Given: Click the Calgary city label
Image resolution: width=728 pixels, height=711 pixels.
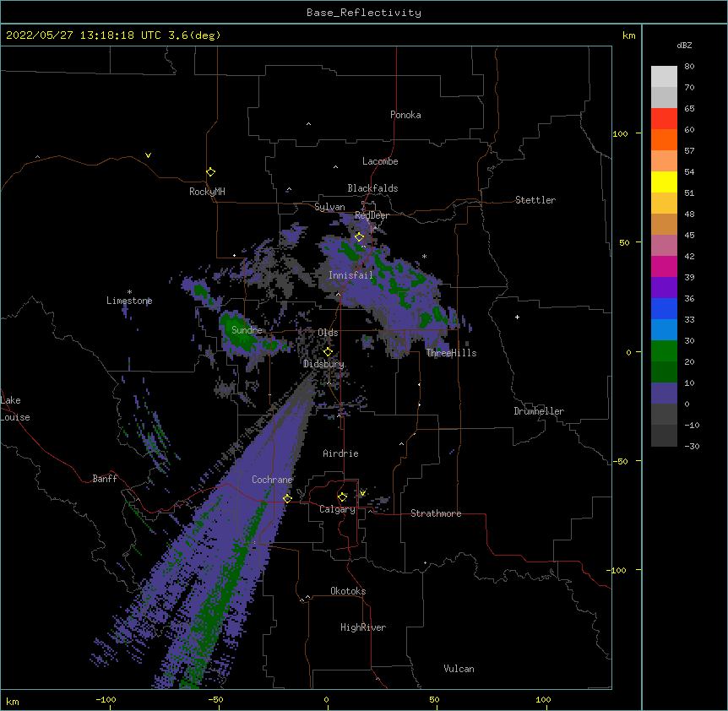Looking at the screenshot, I should 337,509.
